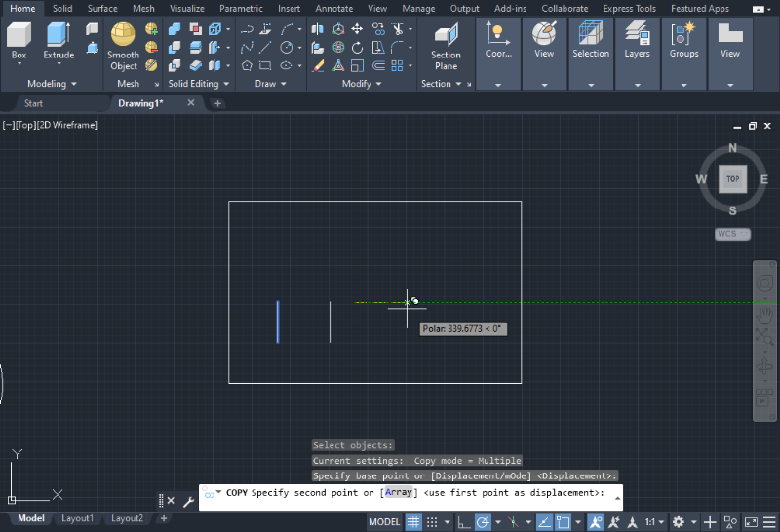
Task: Click the MODEL space button in status bar
Action: click(384, 522)
